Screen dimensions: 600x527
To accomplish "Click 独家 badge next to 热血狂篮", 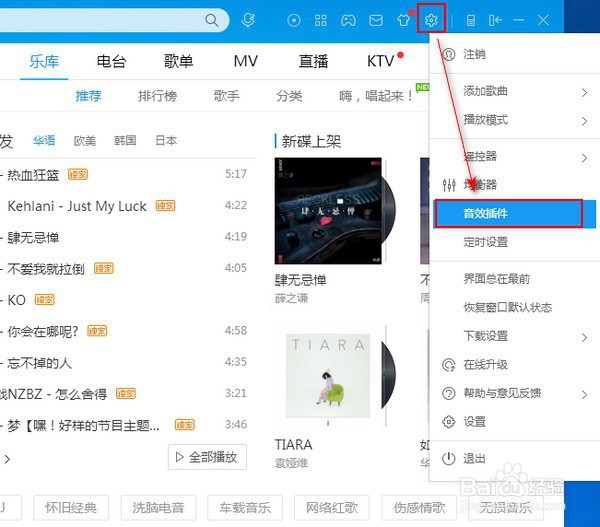I will [78, 175].
